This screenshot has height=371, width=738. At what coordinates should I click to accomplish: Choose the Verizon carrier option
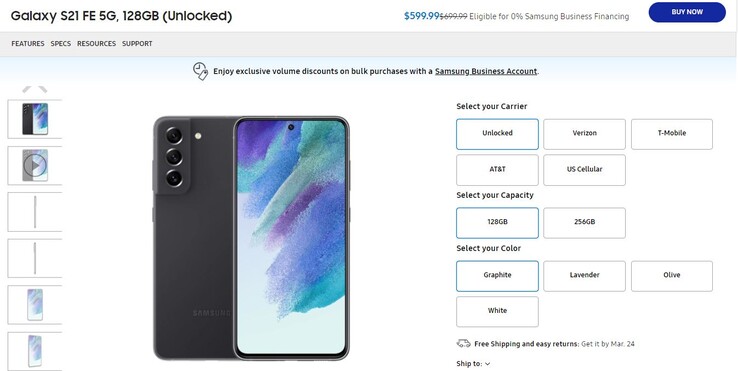(x=584, y=134)
